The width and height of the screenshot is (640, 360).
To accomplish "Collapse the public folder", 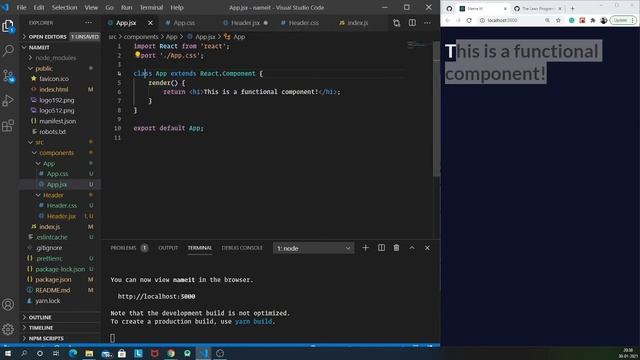I will pyautogui.click(x=60, y=69).
